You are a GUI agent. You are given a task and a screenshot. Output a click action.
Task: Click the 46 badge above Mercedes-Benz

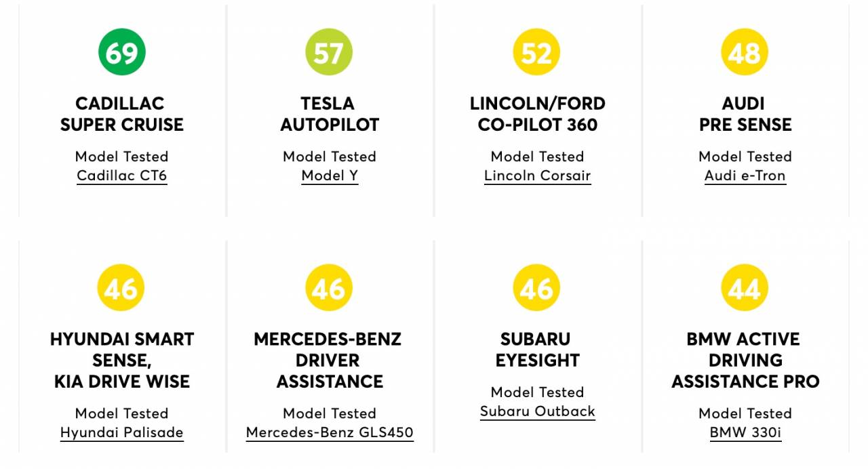[330, 287]
